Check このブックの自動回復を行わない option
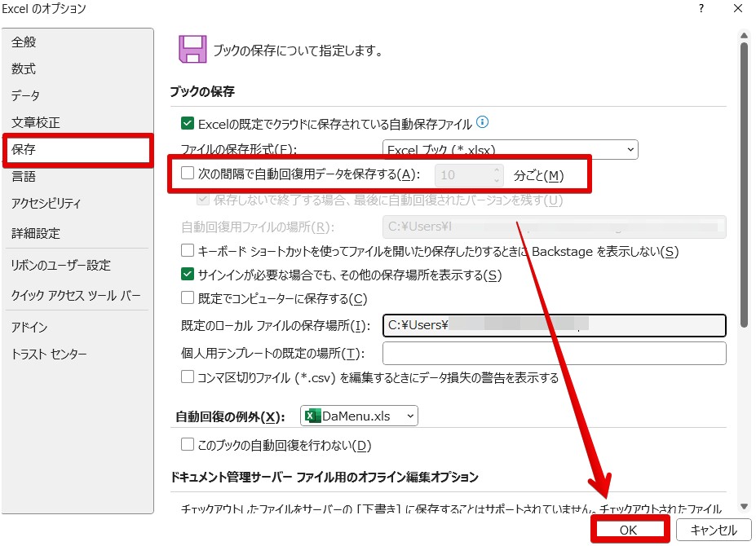The width and height of the screenshot is (756, 546). point(187,444)
